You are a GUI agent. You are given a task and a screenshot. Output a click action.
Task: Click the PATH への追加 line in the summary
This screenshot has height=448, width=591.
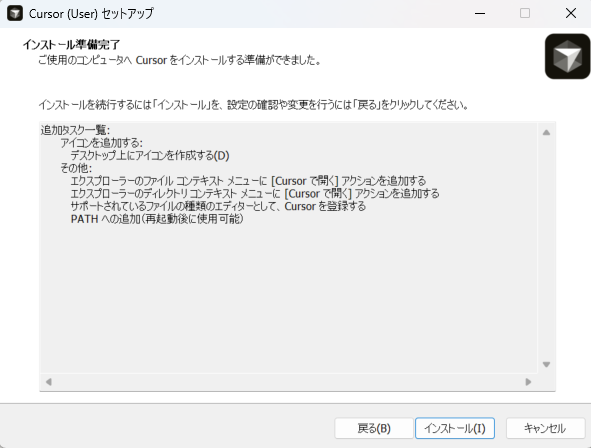click(157, 219)
